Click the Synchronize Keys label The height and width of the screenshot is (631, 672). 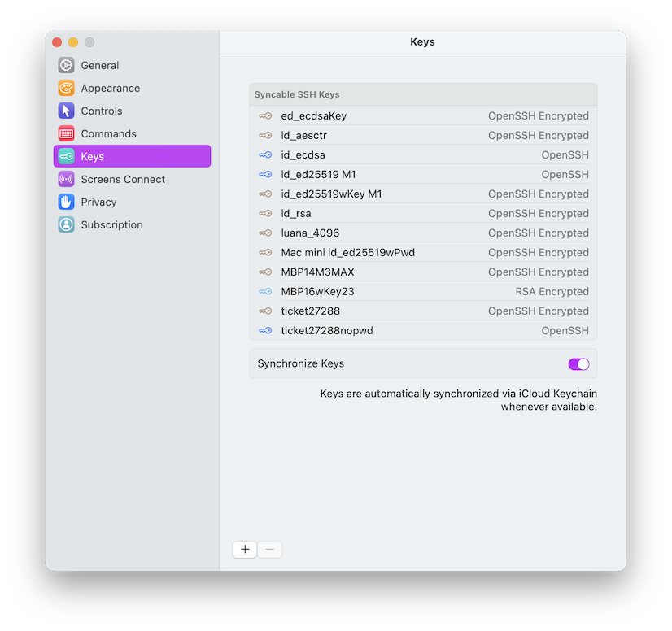point(300,363)
